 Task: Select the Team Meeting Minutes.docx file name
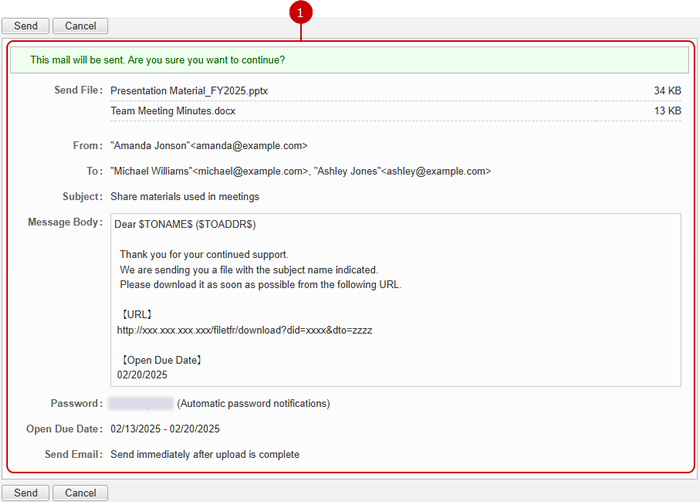click(x=173, y=111)
